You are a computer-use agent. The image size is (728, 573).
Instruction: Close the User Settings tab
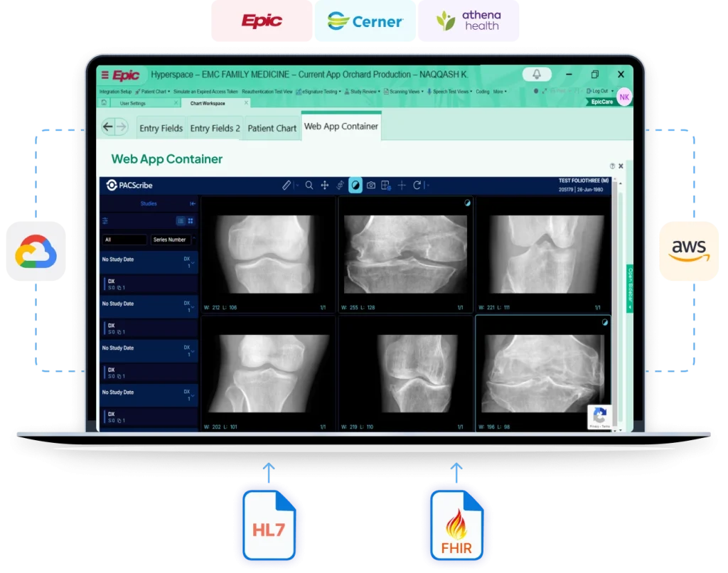176,102
